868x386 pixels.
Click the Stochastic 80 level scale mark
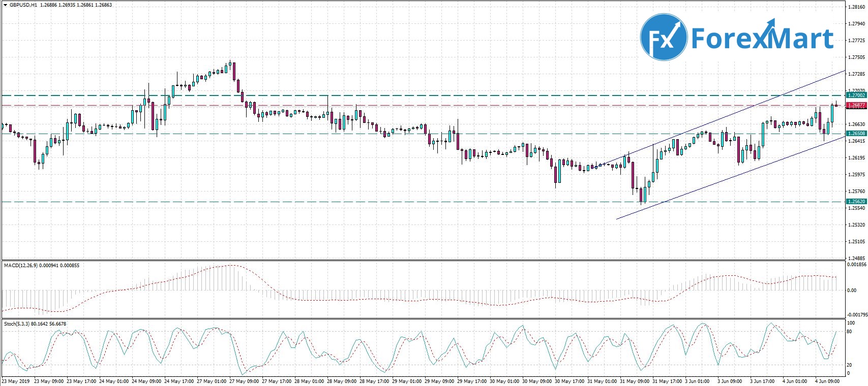coord(849,332)
